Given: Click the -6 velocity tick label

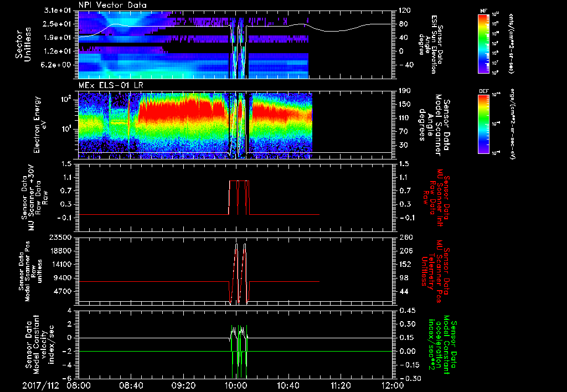Looking at the screenshot, I should [x=67, y=379].
